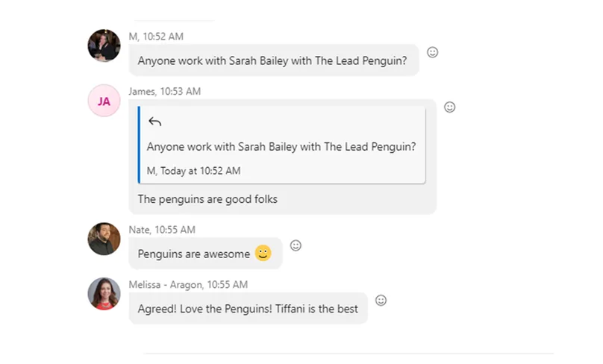Click the 'Nate, 10:55 AM' sender header
This screenshot has width=603, height=364.
pyautogui.click(x=162, y=230)
